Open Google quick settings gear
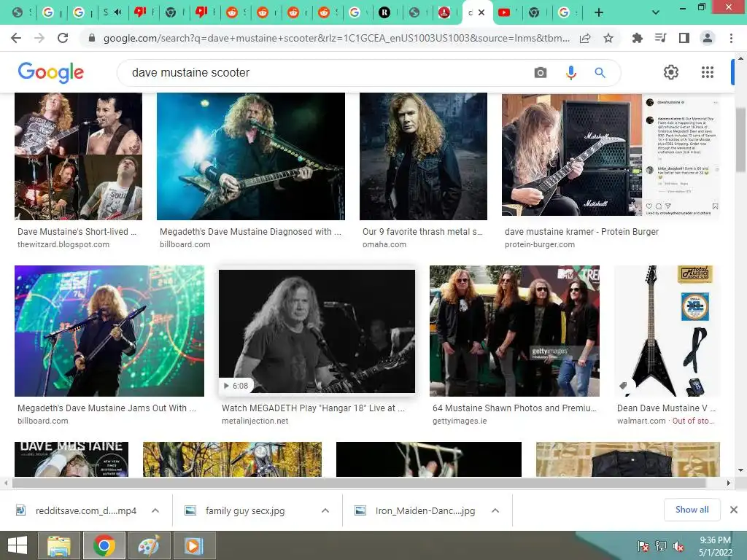747x560 pixels. coord(671,72)
